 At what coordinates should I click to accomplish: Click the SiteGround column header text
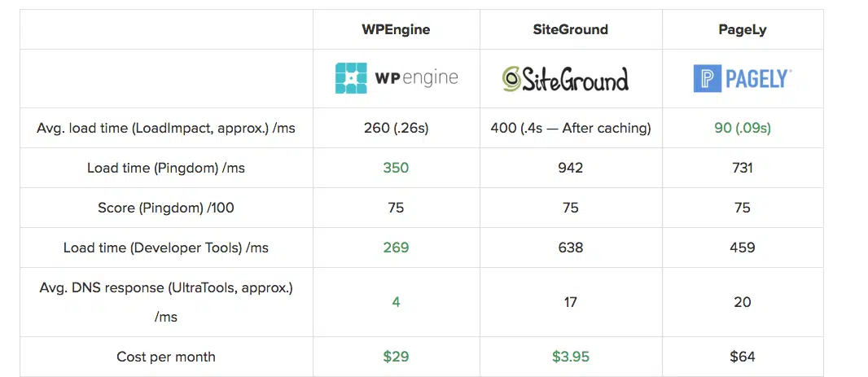coord(570,29)
